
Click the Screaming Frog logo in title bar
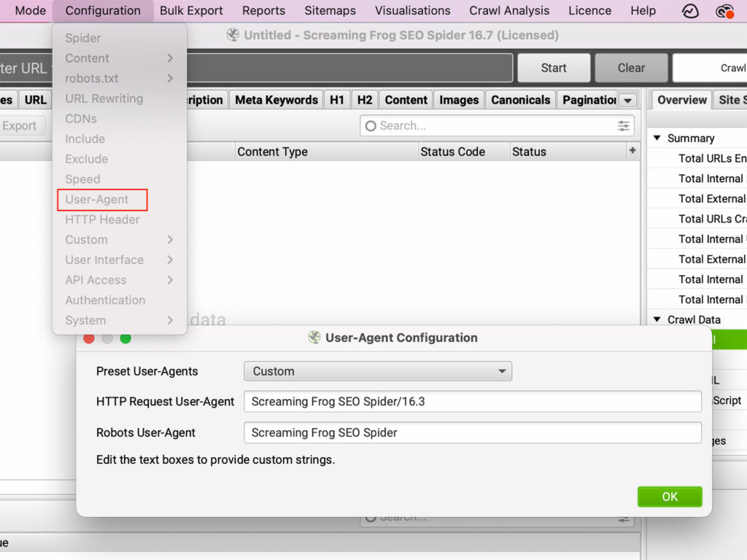click(x=233, y=35)
